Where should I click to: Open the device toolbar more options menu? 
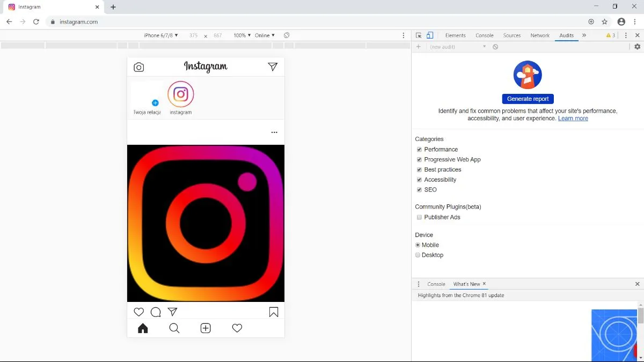tap(404, 35)
